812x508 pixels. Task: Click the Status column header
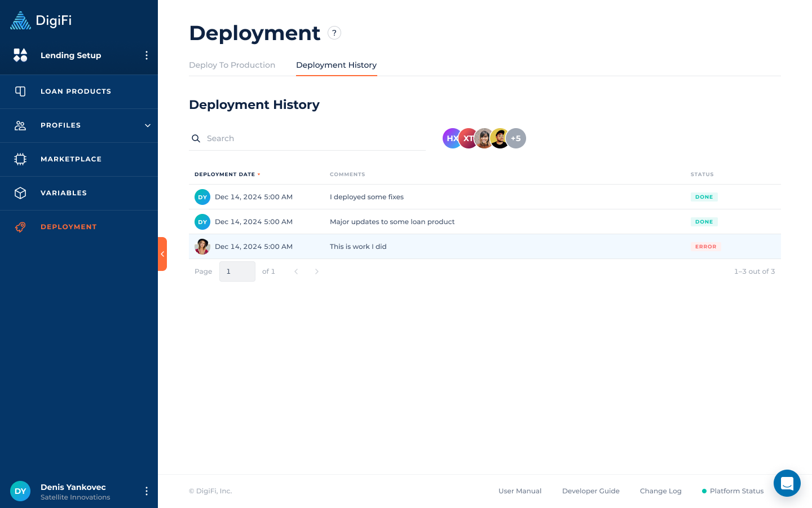click(702, 174)
